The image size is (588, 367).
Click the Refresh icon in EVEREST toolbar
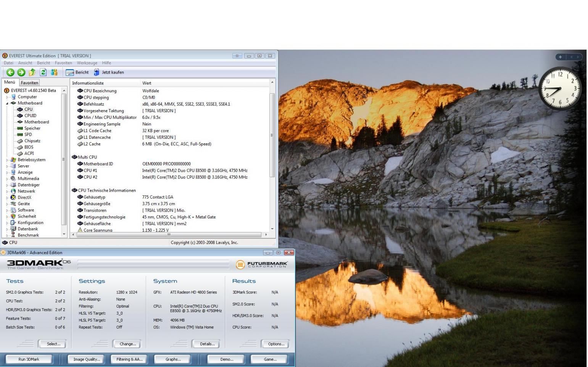click(43, 72)
